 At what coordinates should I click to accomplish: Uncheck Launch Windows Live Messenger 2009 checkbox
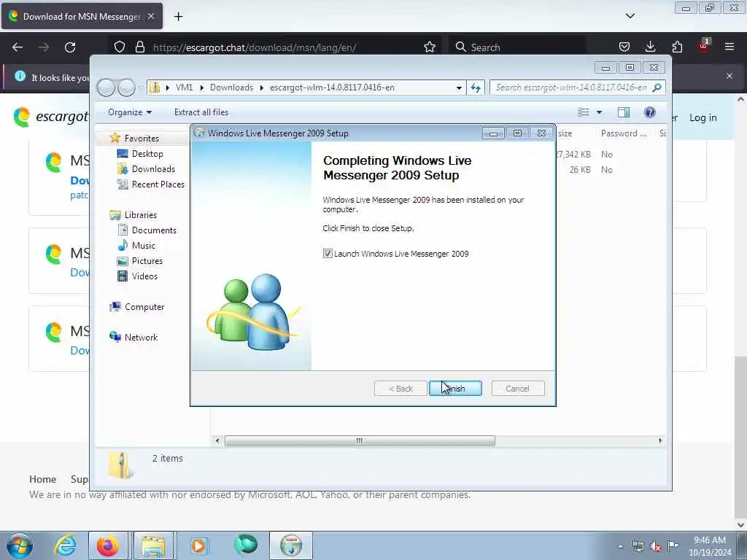click(x=328, y=253)
